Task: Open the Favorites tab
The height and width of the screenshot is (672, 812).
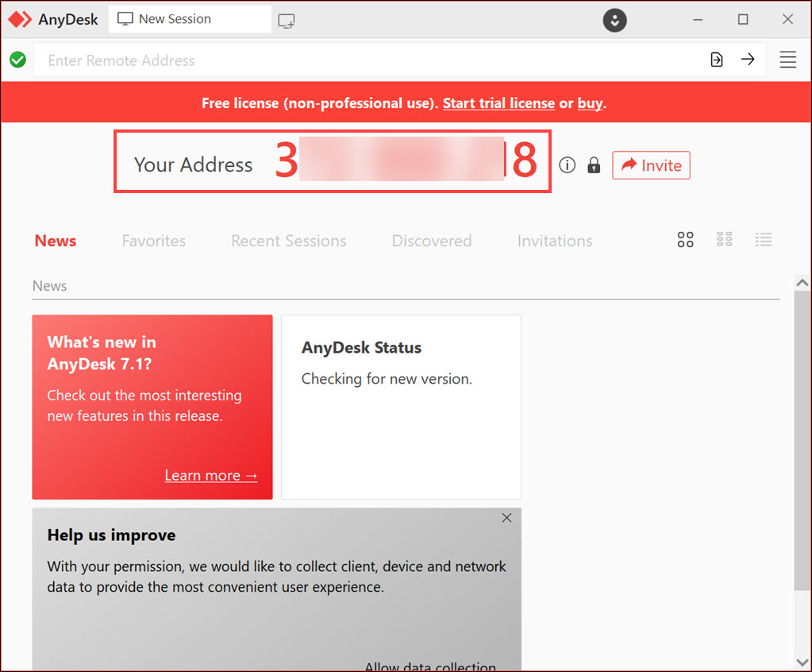Action: [153, 241]
